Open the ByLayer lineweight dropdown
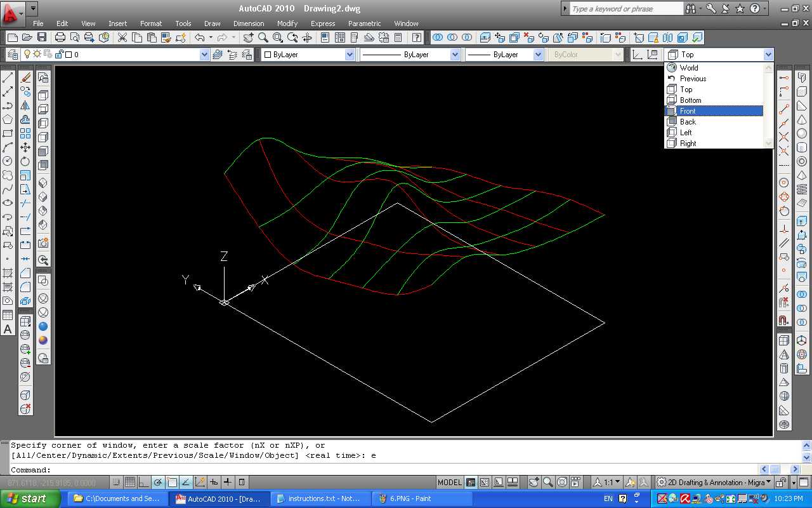 (x=538, y=55)
